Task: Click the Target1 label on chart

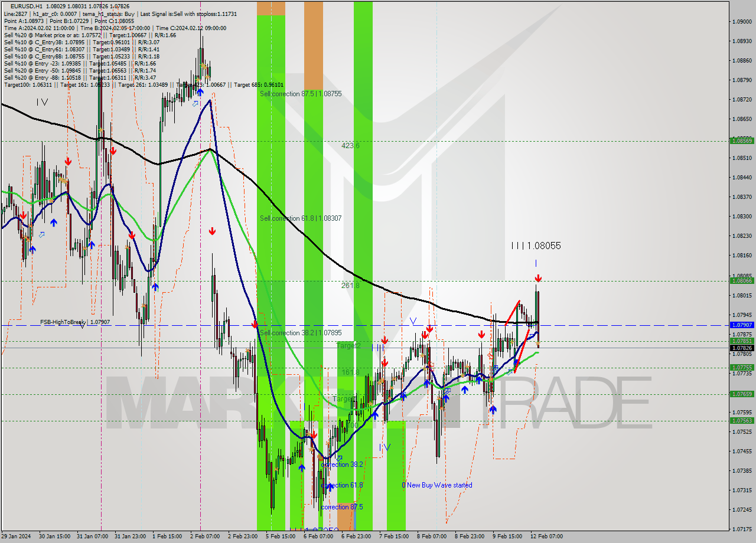Action: tap(343, 398)
